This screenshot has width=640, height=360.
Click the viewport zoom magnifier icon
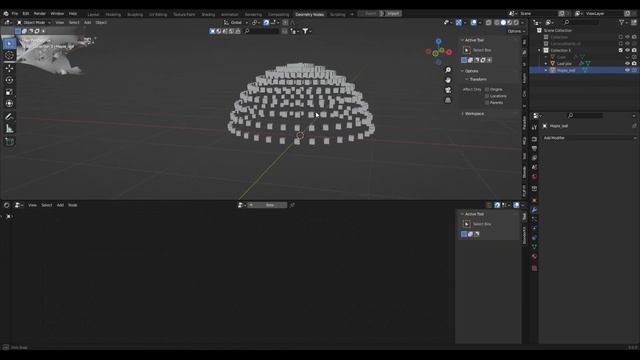[448, 70]
